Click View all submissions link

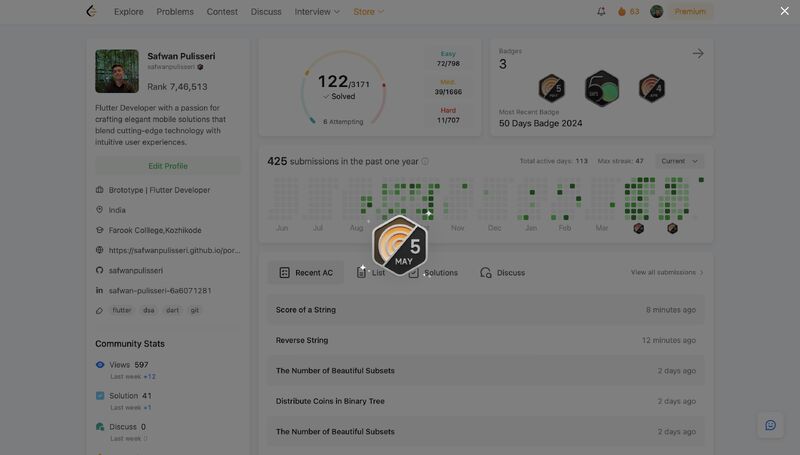click(x=667, y=272)
